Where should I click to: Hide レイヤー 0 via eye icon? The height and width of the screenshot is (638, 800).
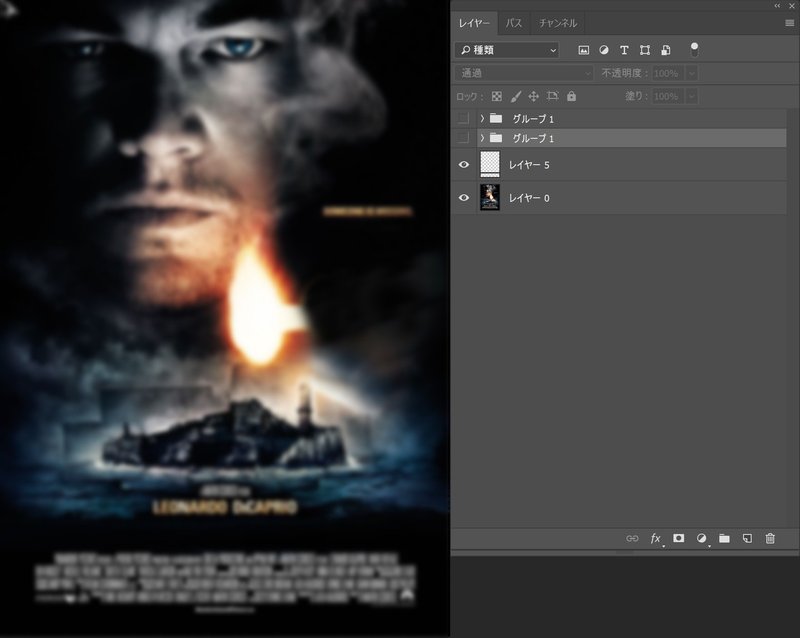click(x=464, y=198)
